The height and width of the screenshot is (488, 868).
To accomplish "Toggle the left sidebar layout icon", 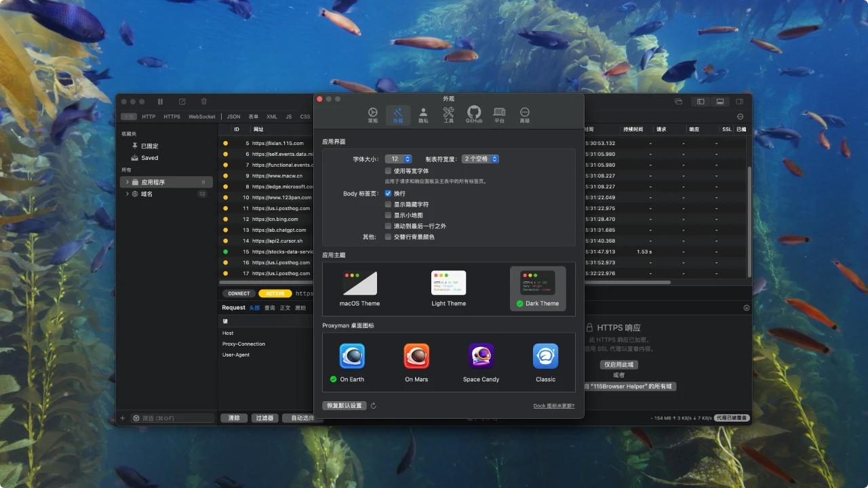I will (701, 102).
